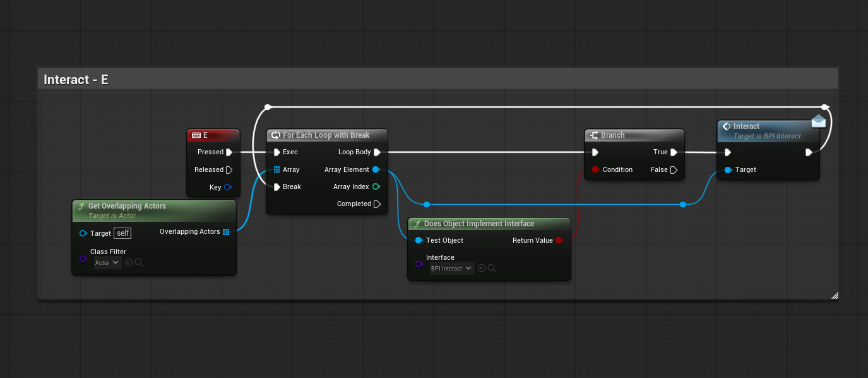Click the use-selected arrow beside Actor dropdown
The image size is (868, 378).
click(129, 262)
